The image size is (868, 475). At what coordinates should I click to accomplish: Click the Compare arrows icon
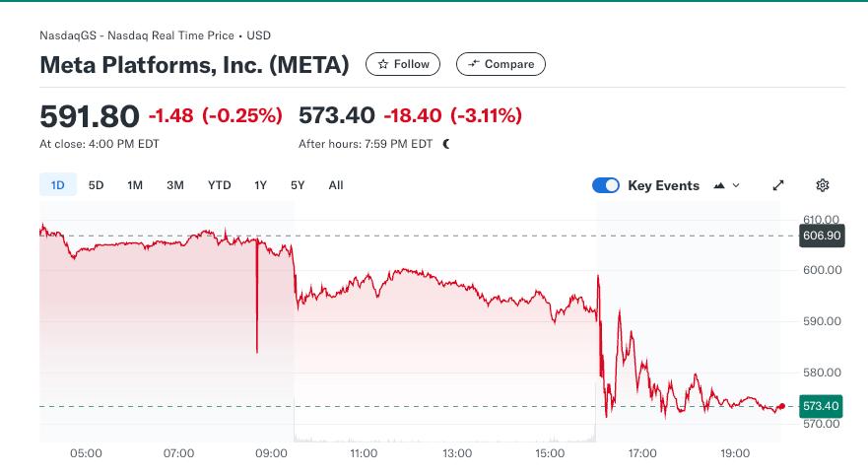click(x=473, y=64)
